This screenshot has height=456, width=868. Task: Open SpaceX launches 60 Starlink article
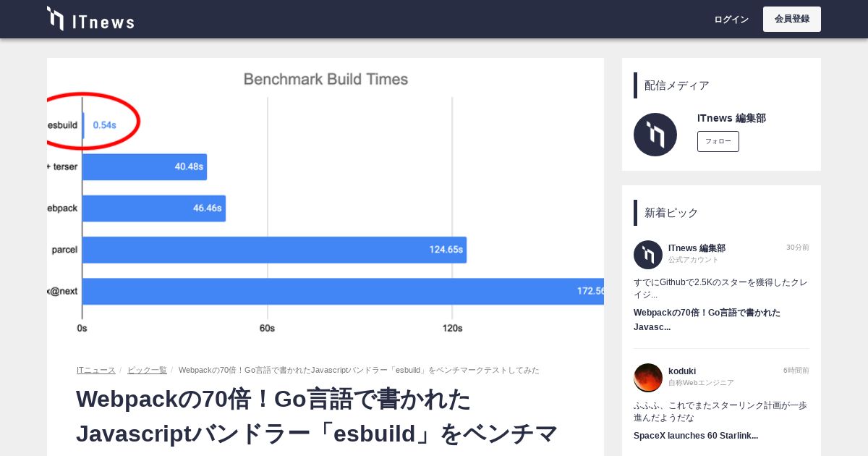coord(696,436)
